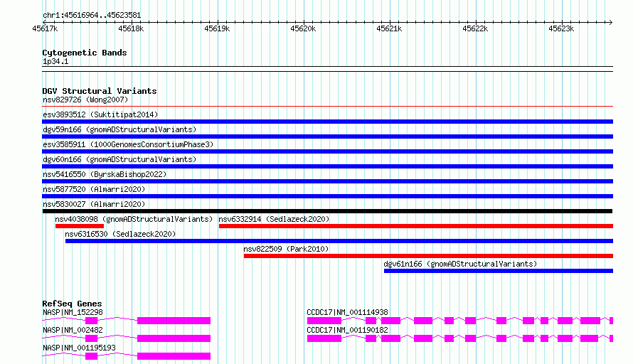Click the thin red nsv829726 variant line
Image resolution: width=633 pixels, height=364 pixels.
coord(327,106)
